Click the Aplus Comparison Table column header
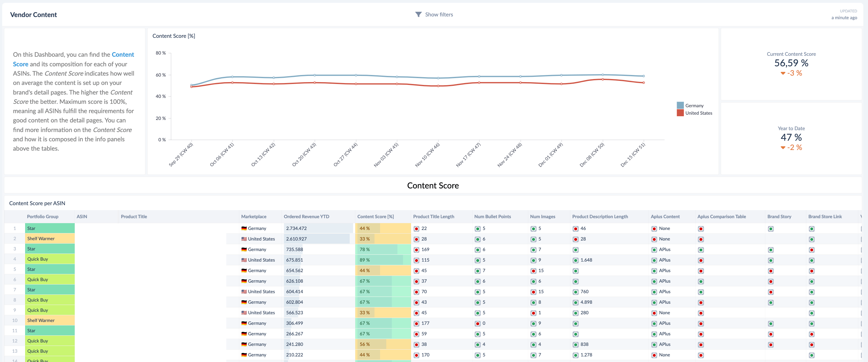 coord(721,217)
